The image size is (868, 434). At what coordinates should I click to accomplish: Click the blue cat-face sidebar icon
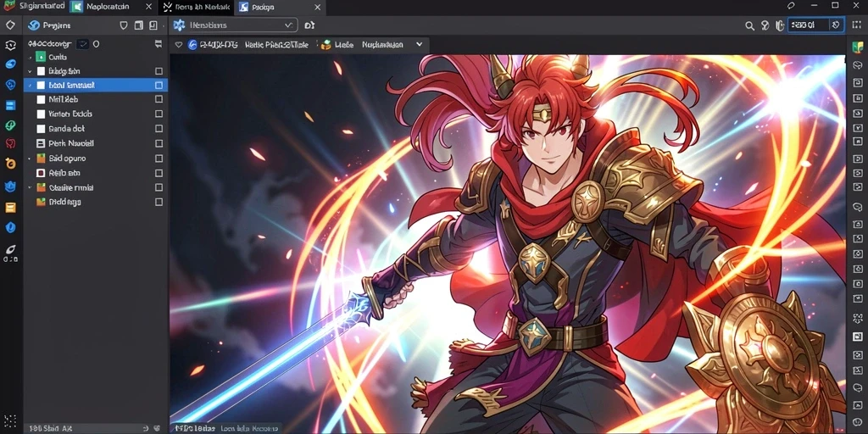(10, 186)
